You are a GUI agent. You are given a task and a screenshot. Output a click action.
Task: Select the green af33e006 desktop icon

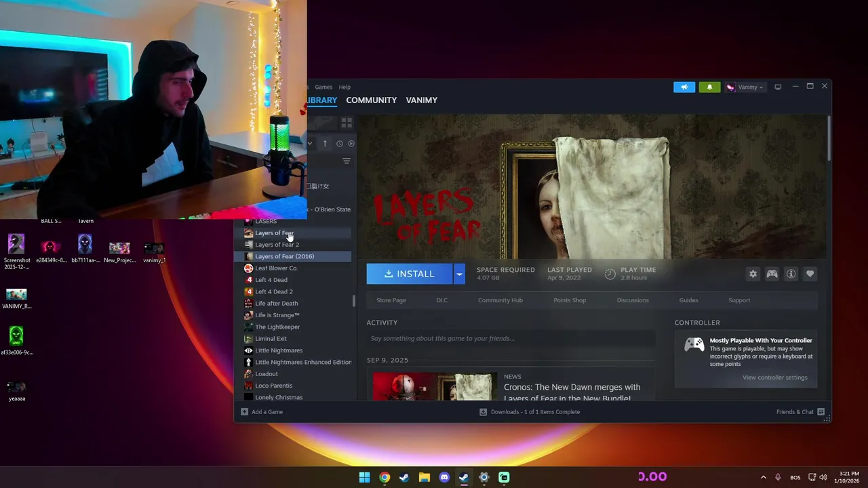tap(16, 341)
